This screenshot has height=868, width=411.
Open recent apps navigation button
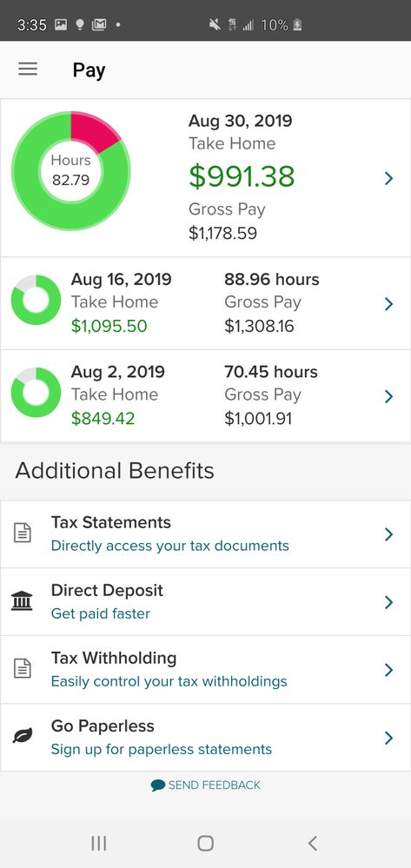click(x=98, y=843)
